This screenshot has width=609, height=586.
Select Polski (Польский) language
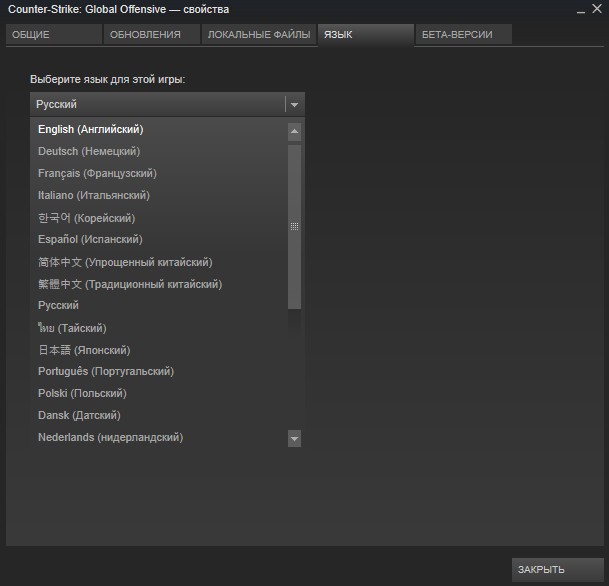pyautogui.click(x=159, y=393)
